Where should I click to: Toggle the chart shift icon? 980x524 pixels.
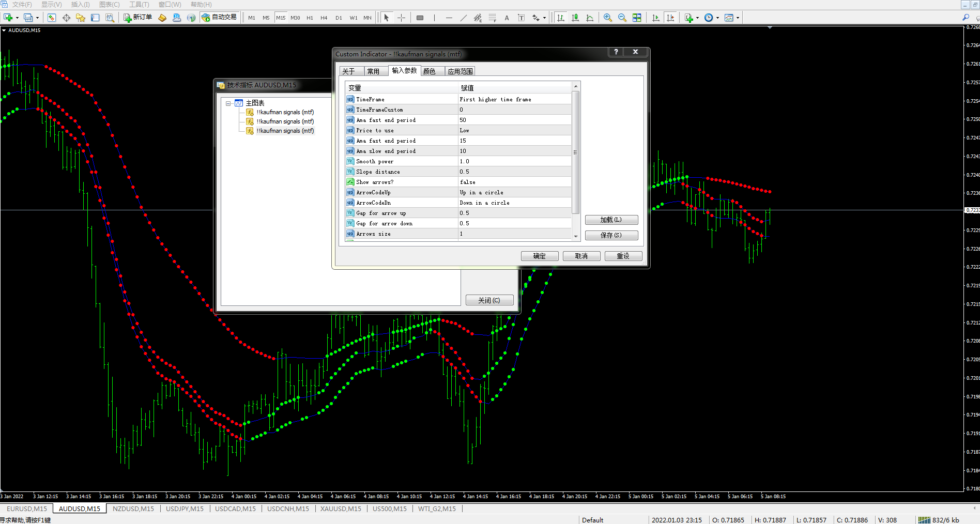(x=670, y=18)
